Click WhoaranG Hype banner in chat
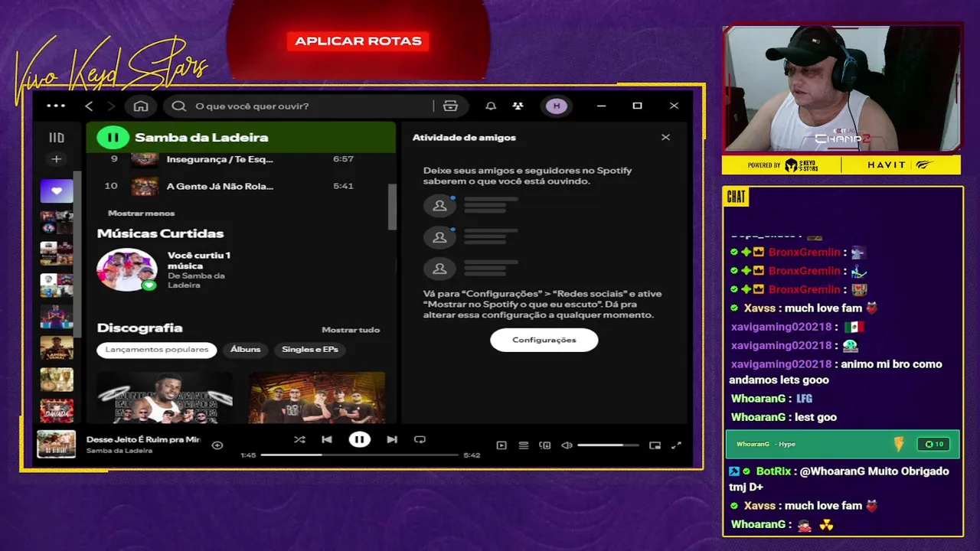Image resolution: width=980 pixels, height=551 pixels. click(841, 444)
